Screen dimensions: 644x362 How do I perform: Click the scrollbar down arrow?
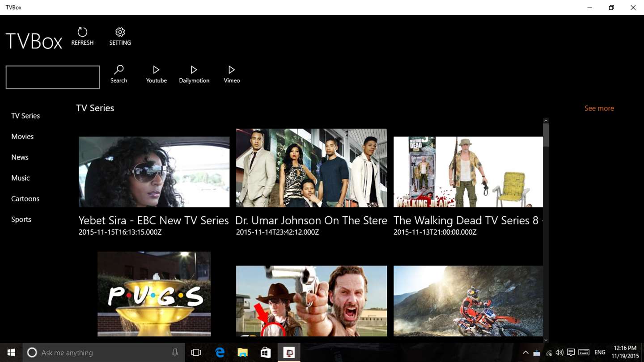pos(546,340)
